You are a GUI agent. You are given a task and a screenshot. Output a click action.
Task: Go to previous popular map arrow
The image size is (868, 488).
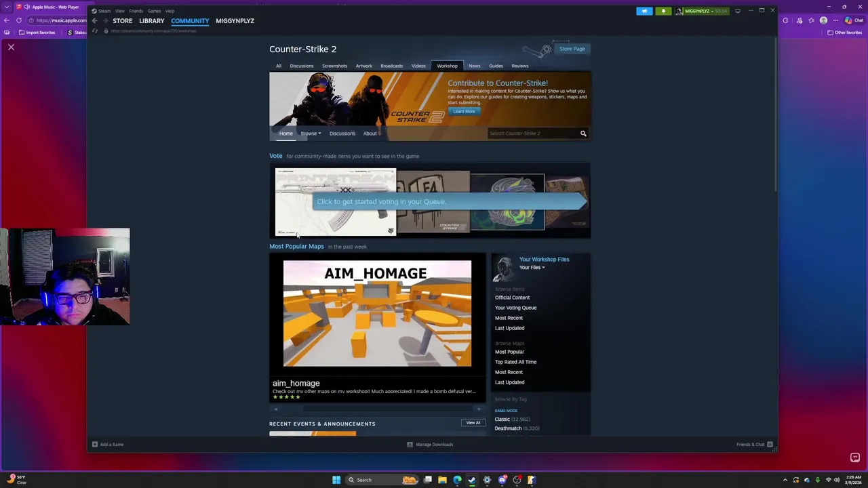[275, 409]
